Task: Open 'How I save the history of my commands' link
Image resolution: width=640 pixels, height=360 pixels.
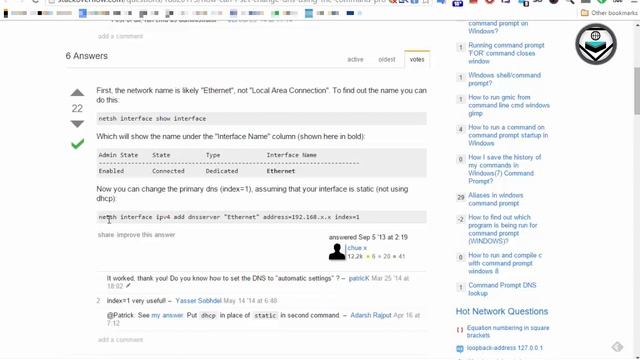Action: pyautogui.click(x=504, y=169)
